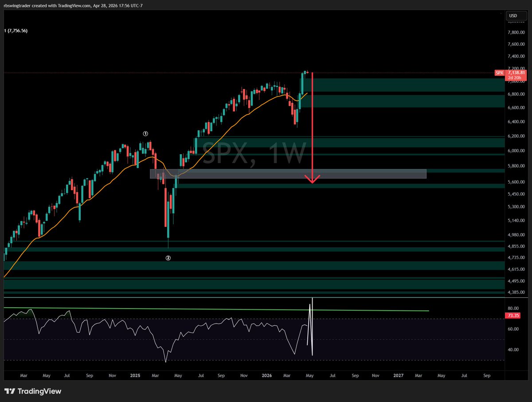Select the 7,138.81 current price label
The image size is (532, 402).
pos(517,72)
